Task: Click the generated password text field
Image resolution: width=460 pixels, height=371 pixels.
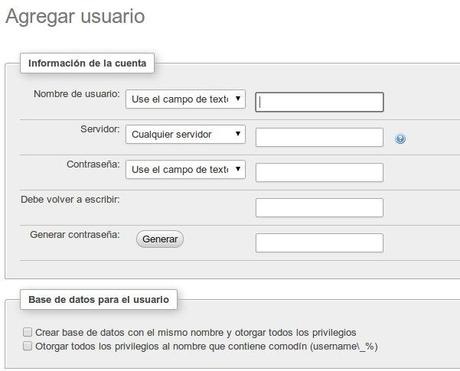Action: 319,243
